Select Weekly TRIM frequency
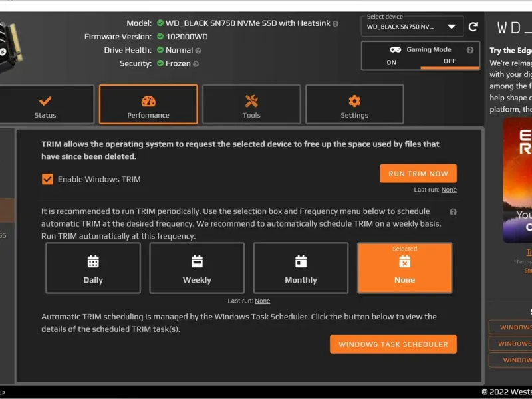The width and height of the screenshot is (532, 399). point(197,268)
